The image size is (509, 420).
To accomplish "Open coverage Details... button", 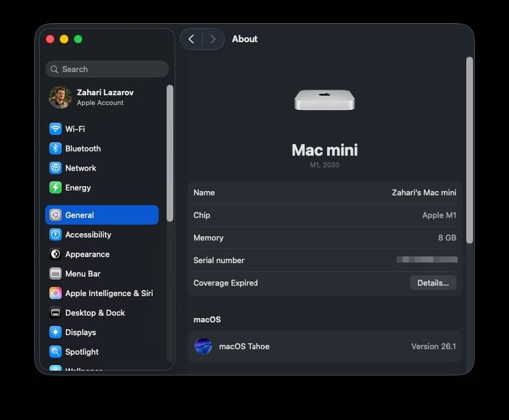I will 433,283.
